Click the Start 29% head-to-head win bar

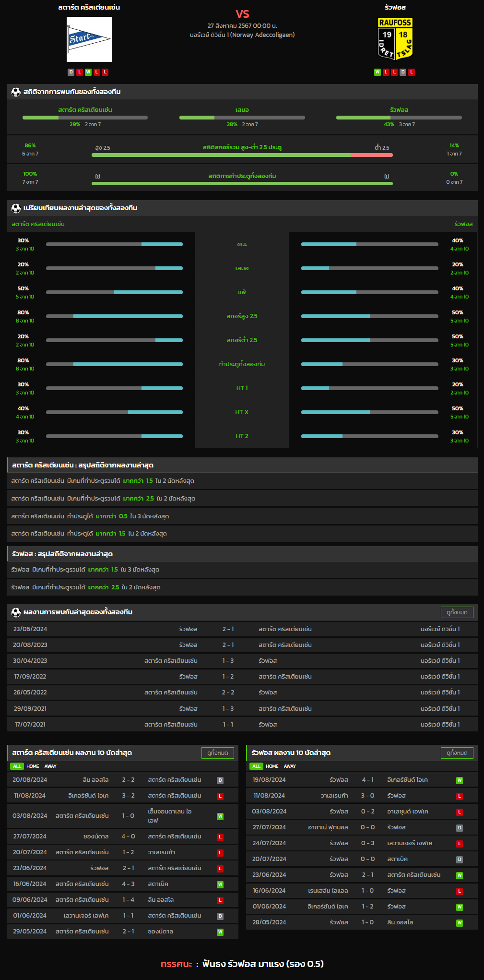tap(85, 118)
